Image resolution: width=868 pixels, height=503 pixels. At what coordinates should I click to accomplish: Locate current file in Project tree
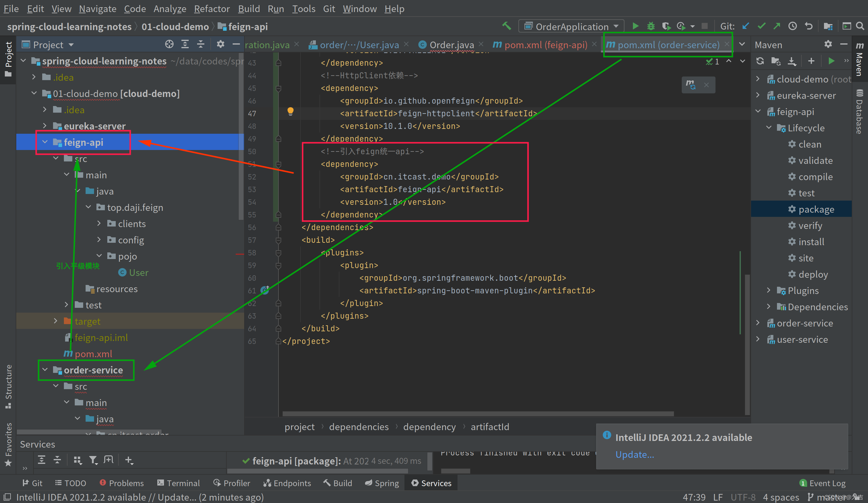click(x=169, y=44)
